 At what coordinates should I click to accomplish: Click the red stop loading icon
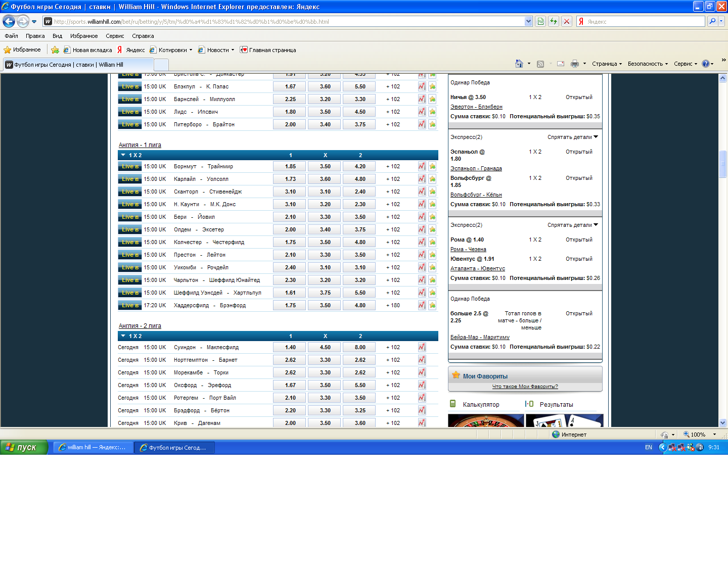click(567, 21)
